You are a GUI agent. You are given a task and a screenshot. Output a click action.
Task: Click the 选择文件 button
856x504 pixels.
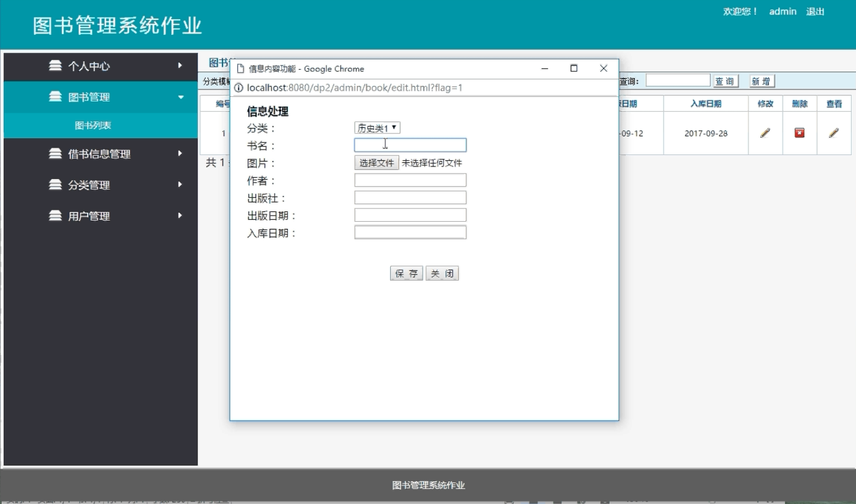click(x=376, y=163)
